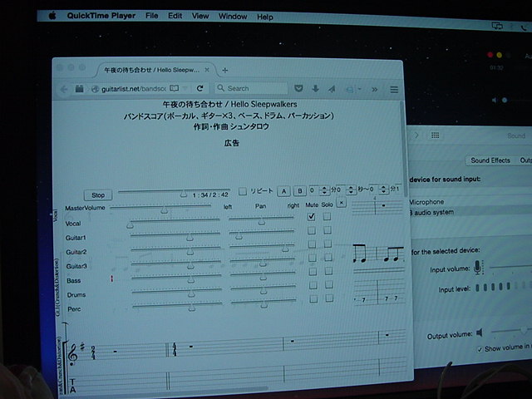Screen dimensions: 532x399
Task: Mute the Drums track
Action: [313, 285]
